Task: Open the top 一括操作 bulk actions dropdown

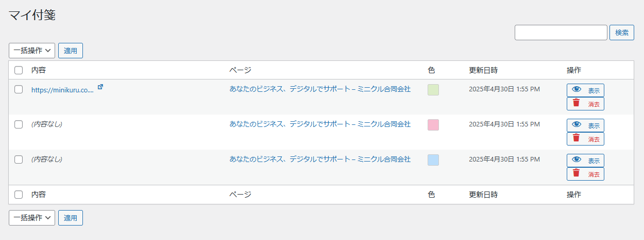Action: coord(32,51)
